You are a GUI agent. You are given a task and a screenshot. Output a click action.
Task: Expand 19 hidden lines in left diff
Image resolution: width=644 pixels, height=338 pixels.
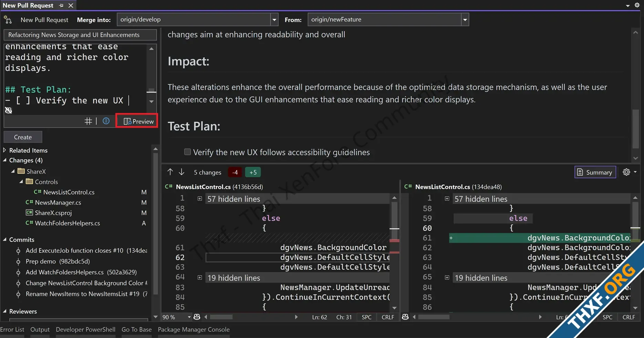[200, 277]
